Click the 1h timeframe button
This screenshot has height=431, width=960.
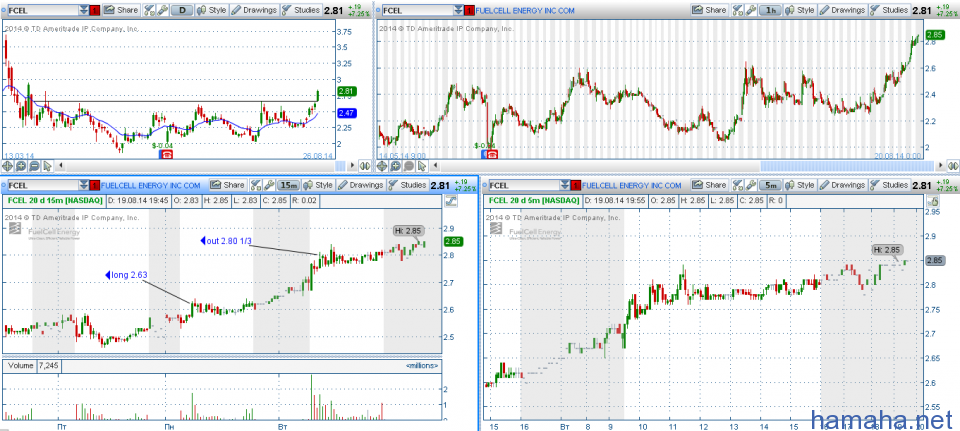click(770, 10)
